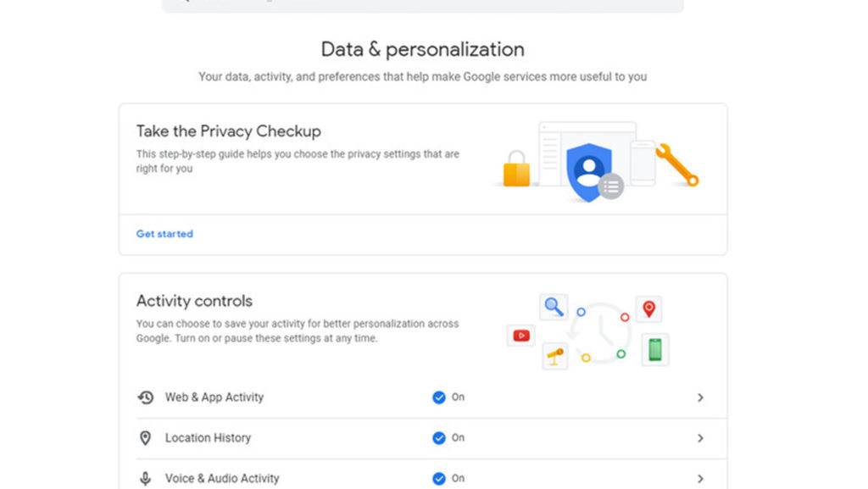
Task: Expand Voice & Audio Activity using chevron
Action: [700, 479]
